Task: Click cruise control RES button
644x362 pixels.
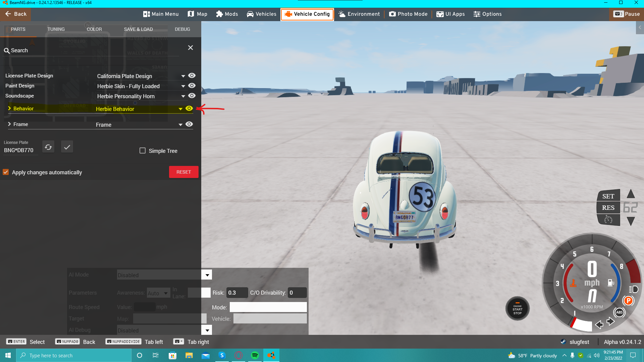Action: [x=608, y=208]
